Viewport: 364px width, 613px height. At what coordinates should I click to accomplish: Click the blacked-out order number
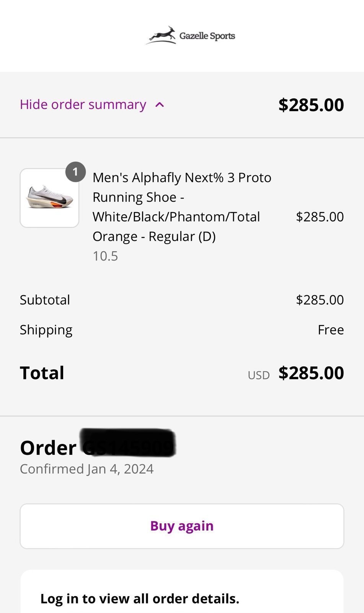[128, 444]
